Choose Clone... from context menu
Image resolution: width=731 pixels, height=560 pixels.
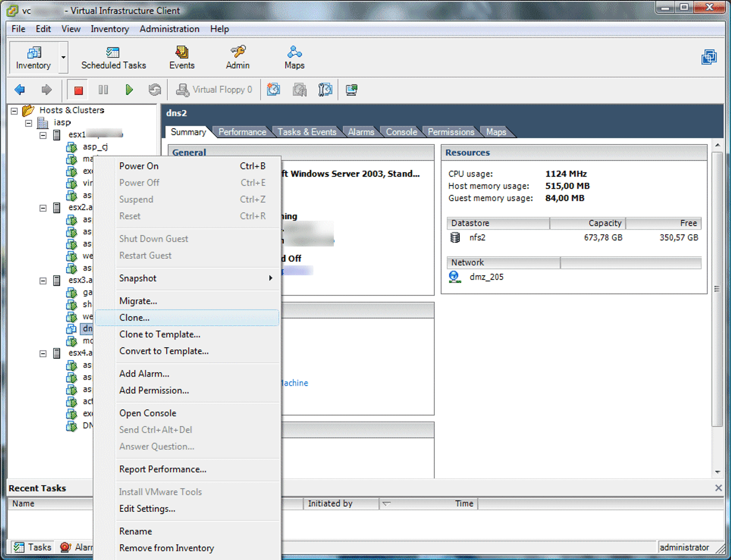[x=187, y=318]
